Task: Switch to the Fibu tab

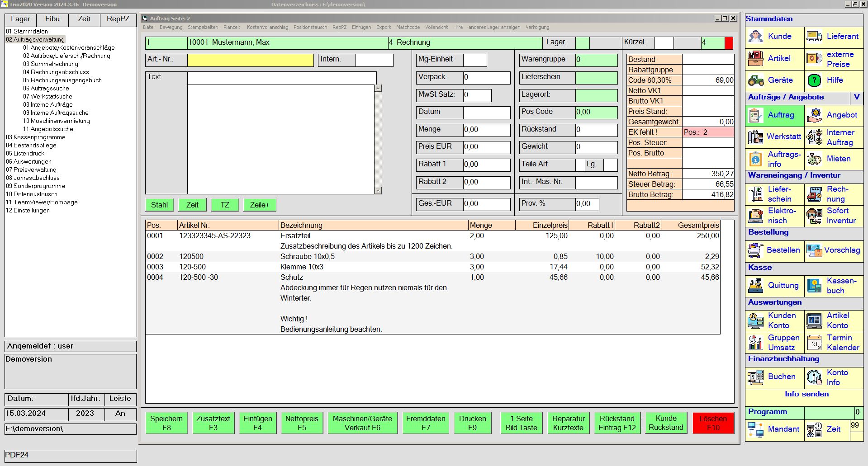Action: tap(52, 19)
